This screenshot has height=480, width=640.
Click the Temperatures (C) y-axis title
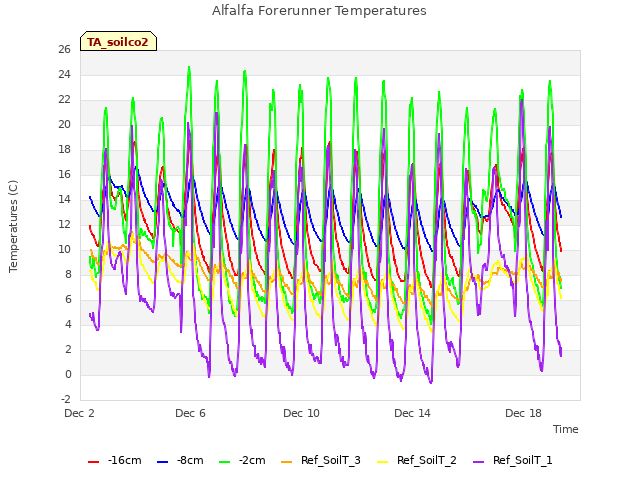[13, 226]
